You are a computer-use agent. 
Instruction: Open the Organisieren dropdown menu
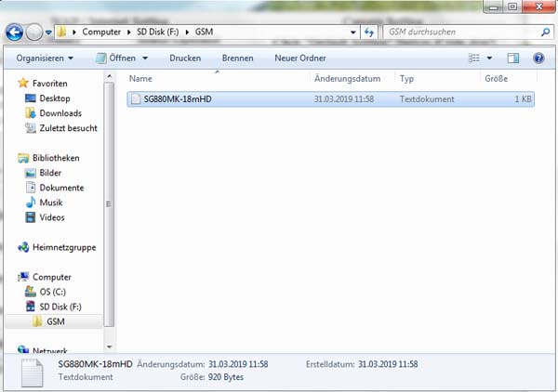(46, 58)
